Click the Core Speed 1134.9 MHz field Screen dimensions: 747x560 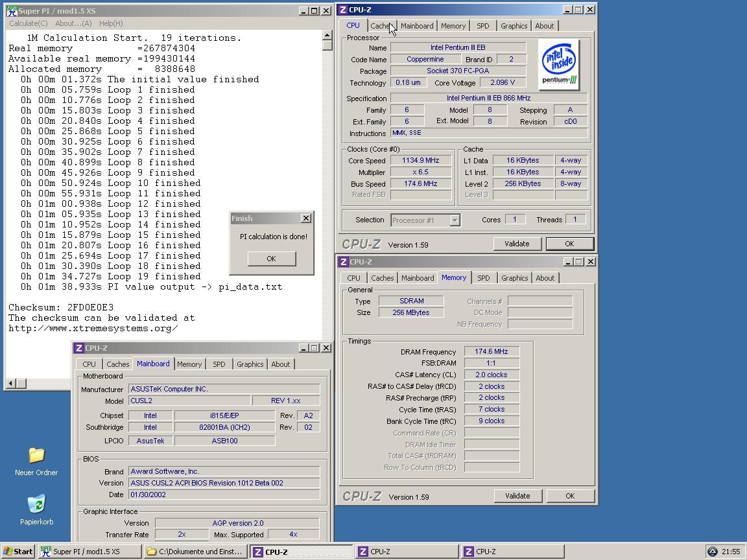(x=421, y=161)
